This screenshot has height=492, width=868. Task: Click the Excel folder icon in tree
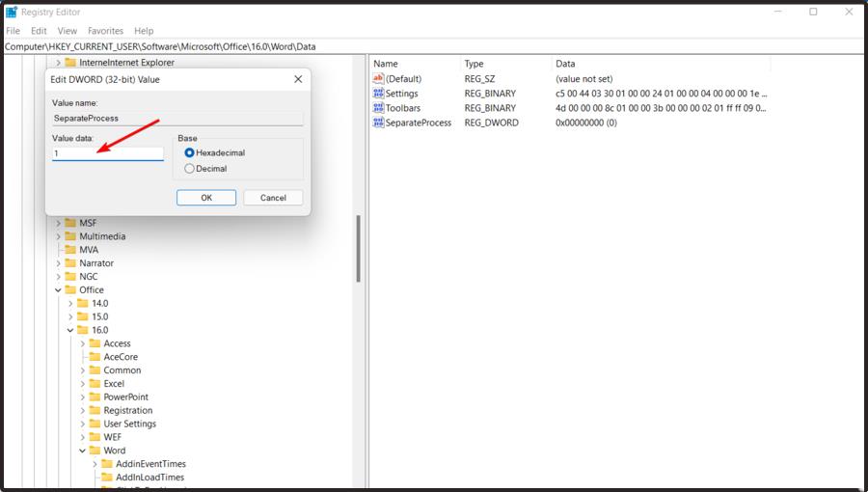[x=95, y=384]
